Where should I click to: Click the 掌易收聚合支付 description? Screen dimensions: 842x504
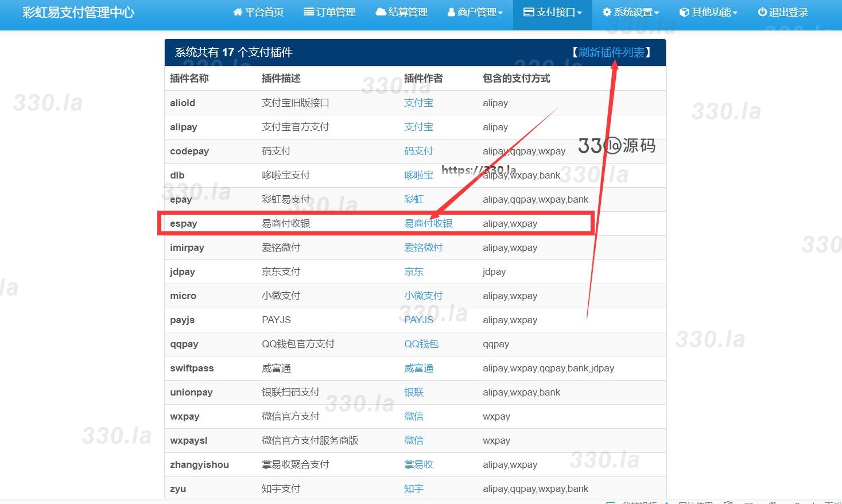[296, 464]
